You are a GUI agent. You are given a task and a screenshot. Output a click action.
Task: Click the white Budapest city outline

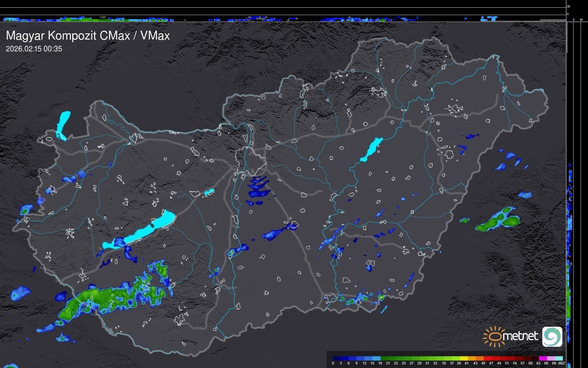(251, 161)
